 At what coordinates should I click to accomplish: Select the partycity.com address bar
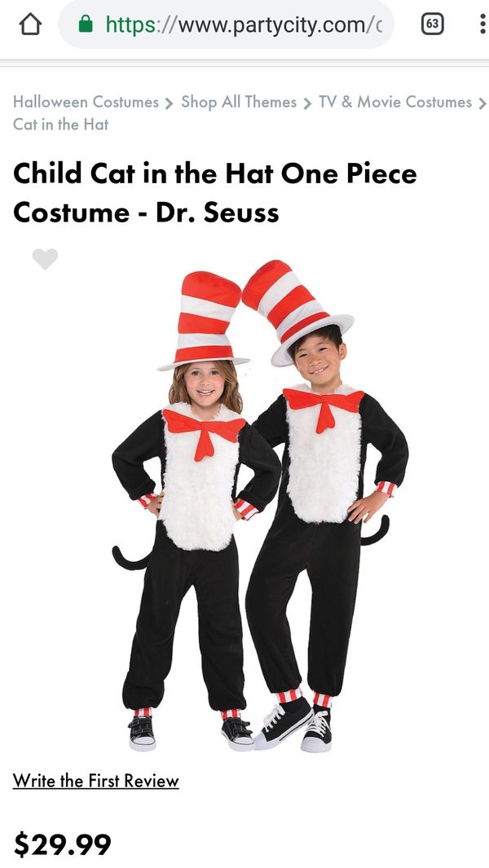(226, 24)
